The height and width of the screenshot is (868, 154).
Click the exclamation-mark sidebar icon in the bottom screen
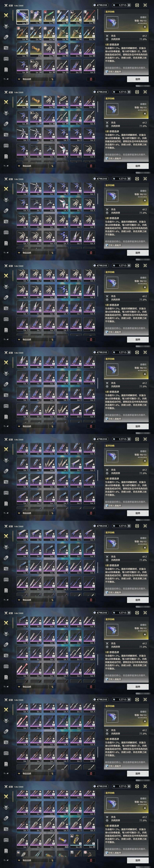click(x=6, y=851)
